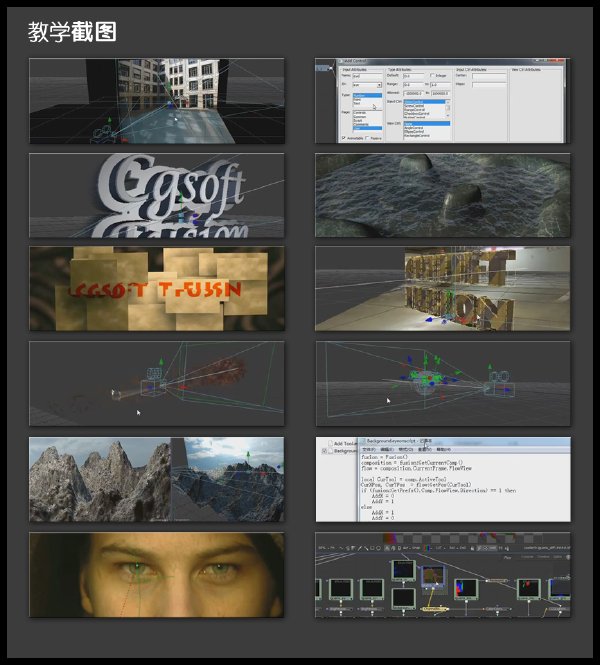Click the Default value field
Viewport: 600px width, 665px height.
pyautogui.click(x=414, y=76)
